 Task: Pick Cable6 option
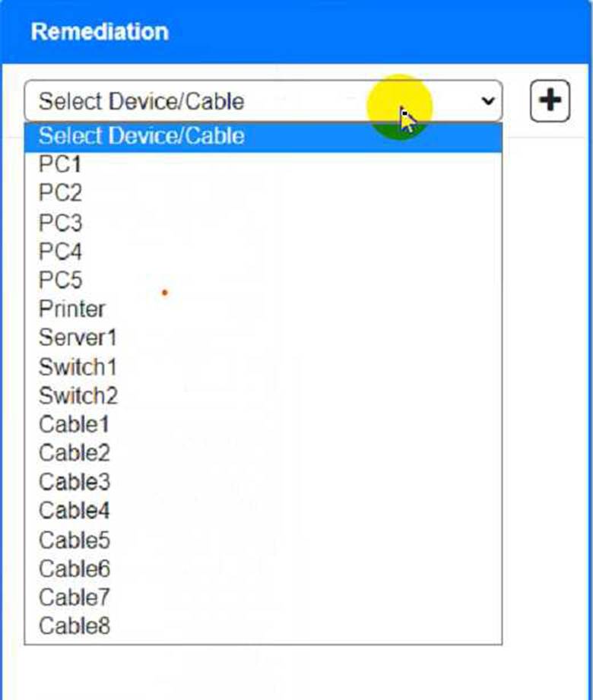point(264,569)
